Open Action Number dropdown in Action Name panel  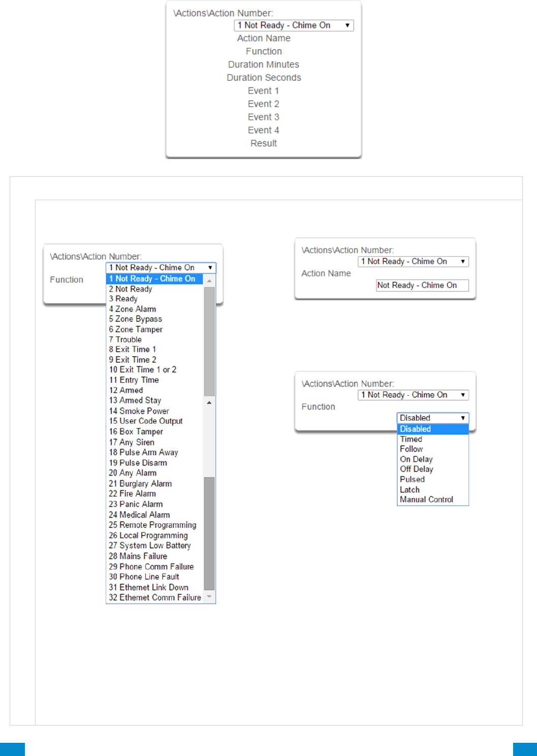413,262
